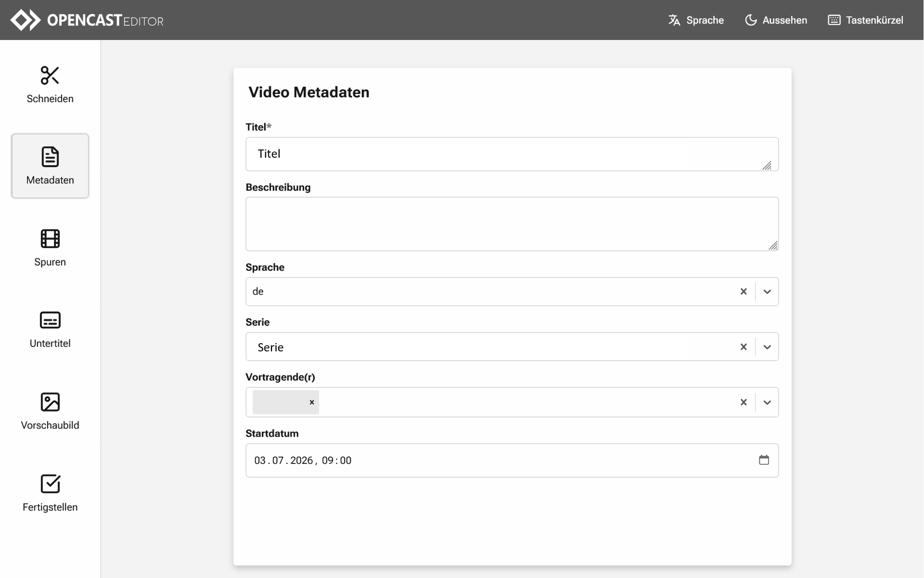Screen dimensions: 924x578
Task: Click the Vortragende(r) field label
Action: (280, 377)
